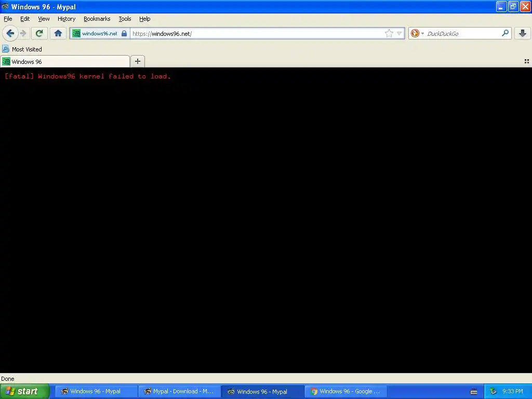Go back with the back arrow button
The image size is (532, 399).
coord(10,33)
